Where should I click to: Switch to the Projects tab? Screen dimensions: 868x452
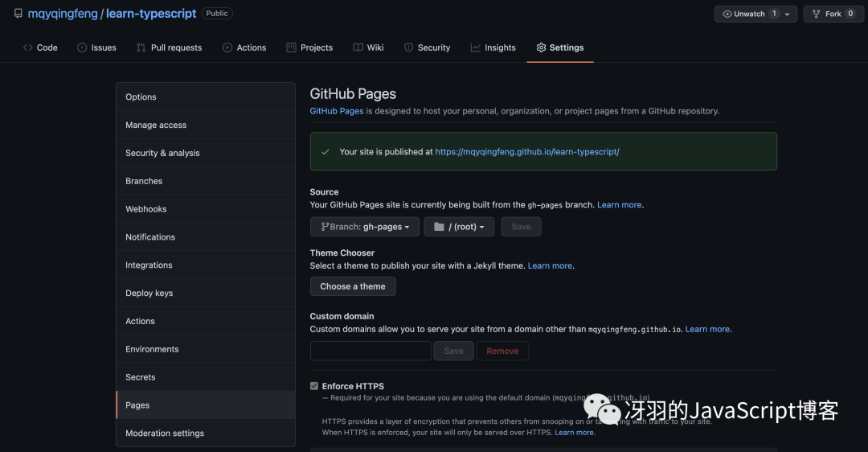tap(310, 47)
